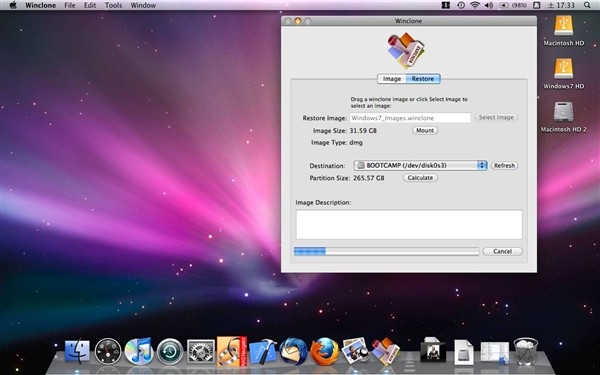600x375 pixels.
Task: Switch to the Image tab
Action: pyautogui.click(x=392, y=79)
